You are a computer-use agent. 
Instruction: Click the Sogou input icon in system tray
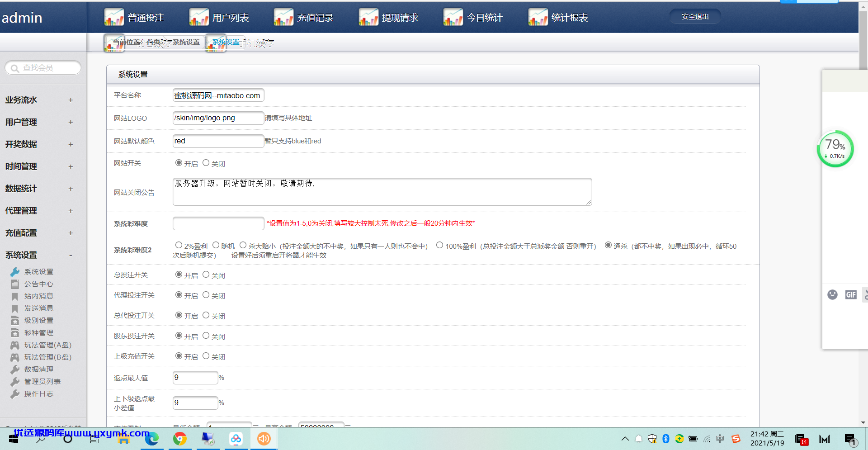tap(736, 439)
